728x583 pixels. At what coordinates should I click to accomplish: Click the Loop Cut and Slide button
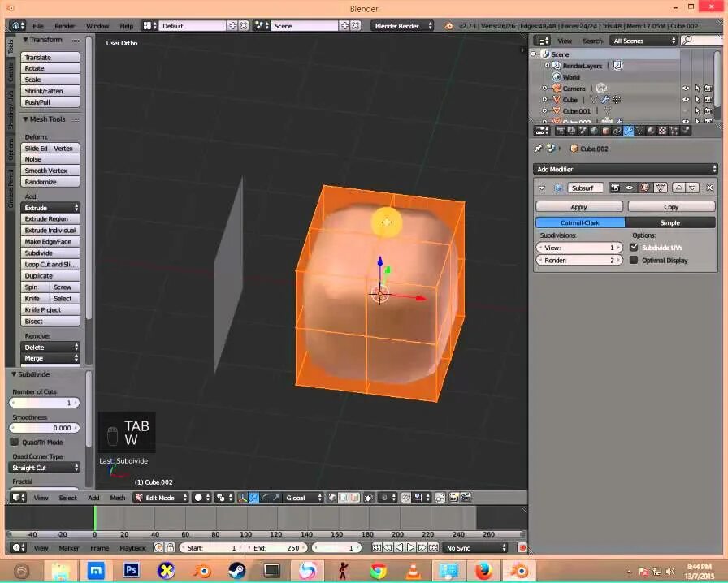[50, 264]
